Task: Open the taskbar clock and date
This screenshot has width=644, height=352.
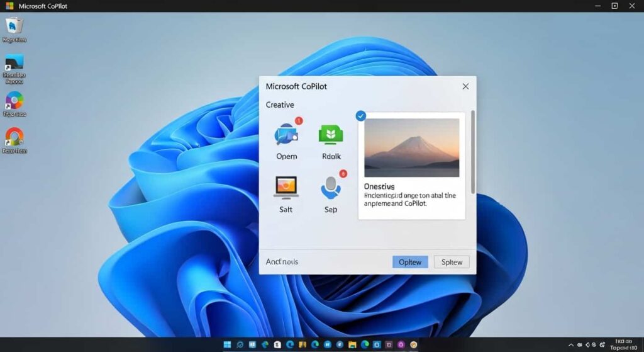Action: click(623, 344)
